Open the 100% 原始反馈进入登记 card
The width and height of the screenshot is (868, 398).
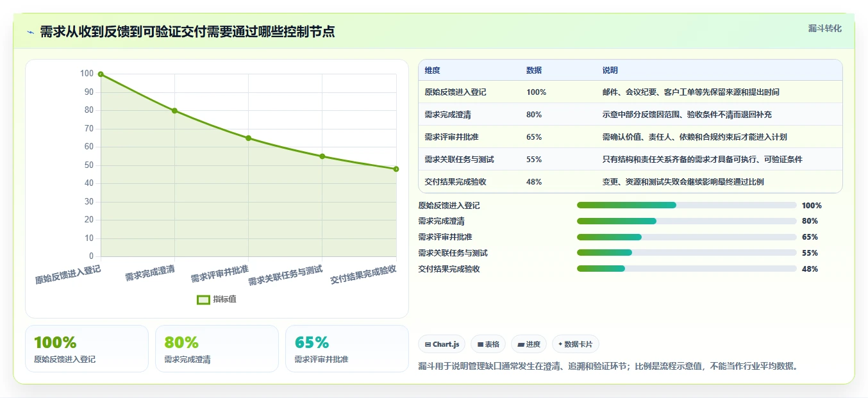(87, 349)
